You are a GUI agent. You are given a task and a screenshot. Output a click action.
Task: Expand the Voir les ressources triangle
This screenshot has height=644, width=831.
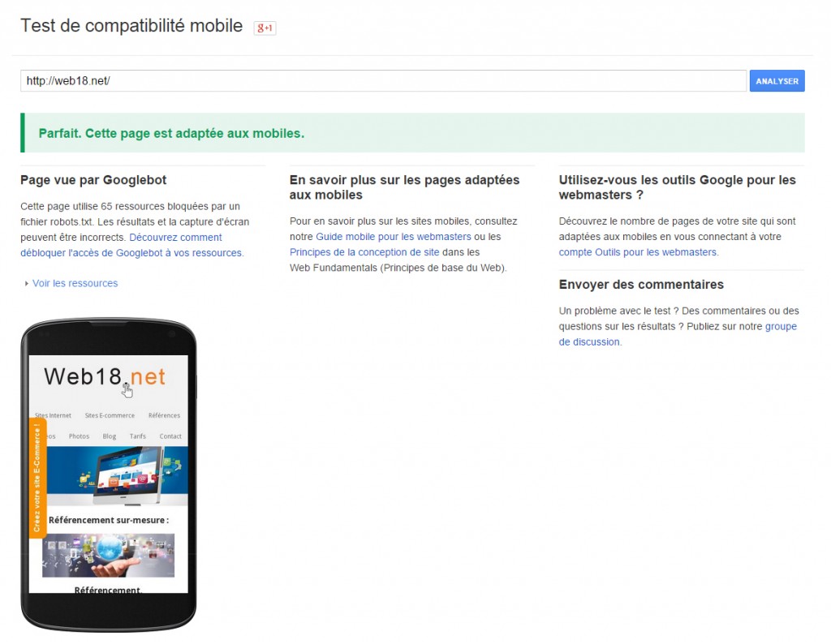tap(27, 283)
